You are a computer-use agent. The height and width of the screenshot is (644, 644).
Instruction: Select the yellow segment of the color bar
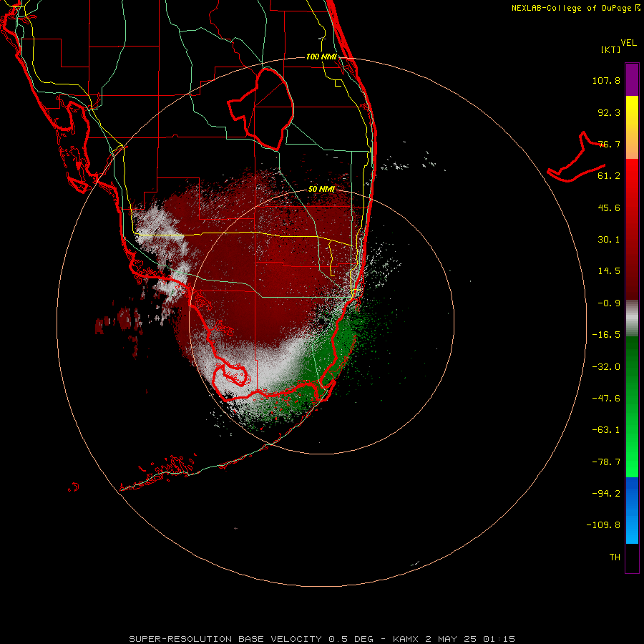tap(632, 127)
